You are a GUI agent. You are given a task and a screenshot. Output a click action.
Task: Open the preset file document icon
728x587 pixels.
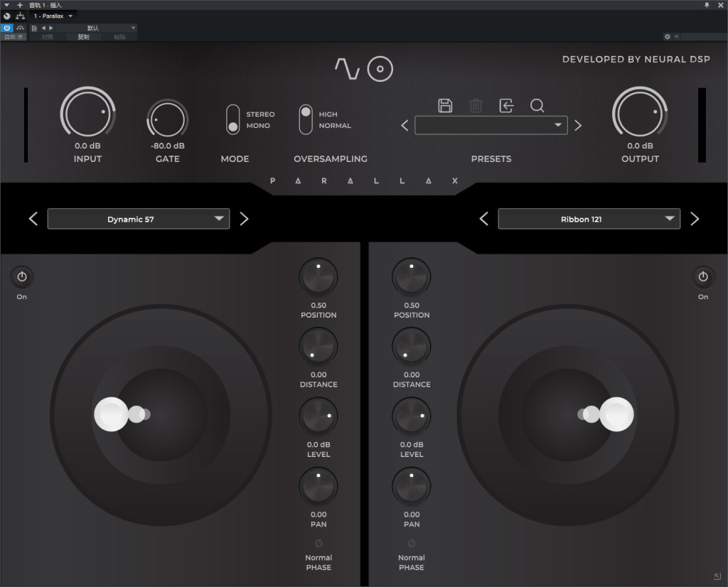coord(34,28)
